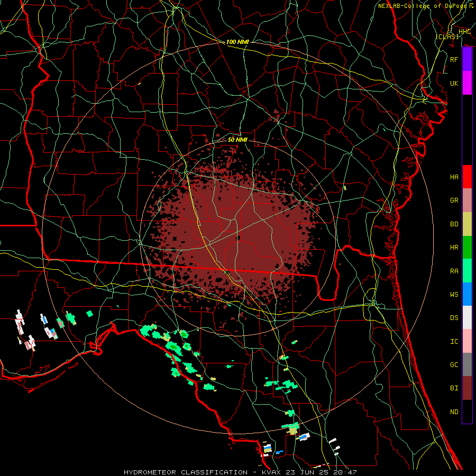Screen dimensions: 476x476
Task: Click the UK legend label
Action: point(454,83)
